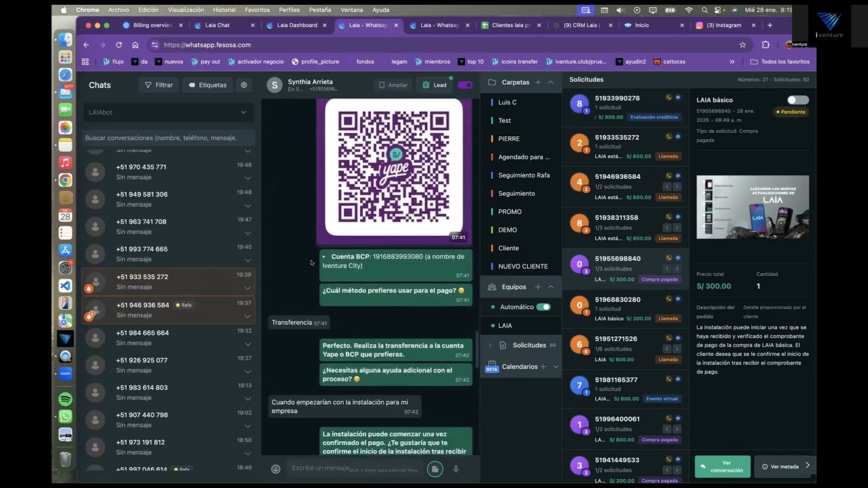Open Visual Studio Code from Dock

click(65, 285)
